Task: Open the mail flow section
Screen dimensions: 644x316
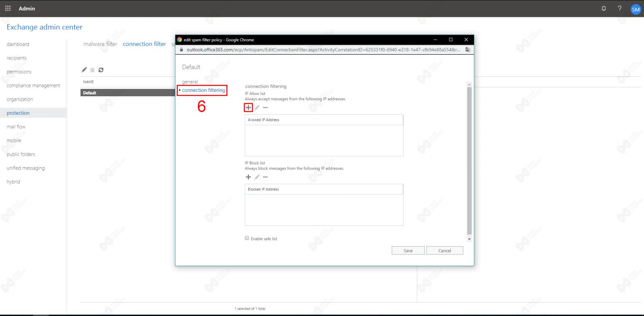Action: tap(16, 127)
